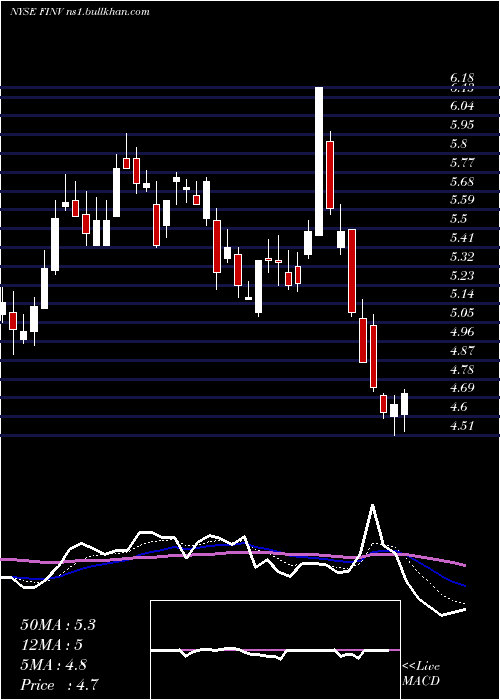The image size is (500, 700).
Task: Click the 4.78 price level label
Action: [462, 370]
